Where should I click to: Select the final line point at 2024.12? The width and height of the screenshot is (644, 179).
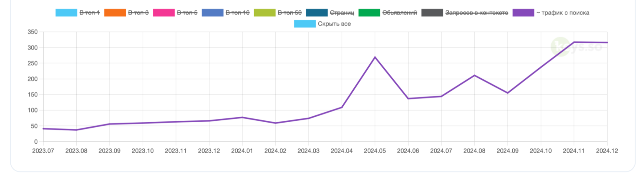pos(607,42)
